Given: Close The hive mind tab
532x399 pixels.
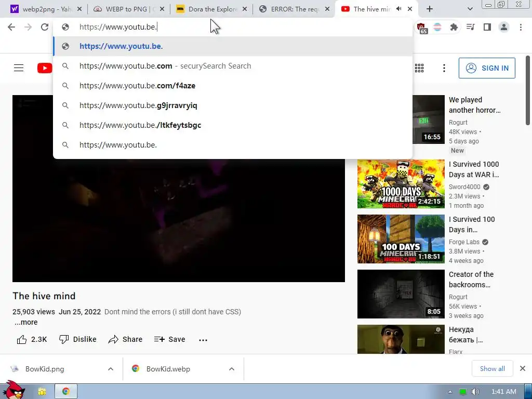Looking at the screenshot, I should pyautogui.click(x=410, y=9).
